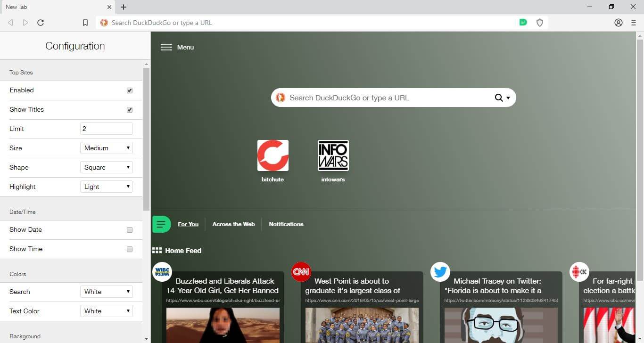Close the New Tab tab
This screenshot has height=343, width=644.
(109, 7)
